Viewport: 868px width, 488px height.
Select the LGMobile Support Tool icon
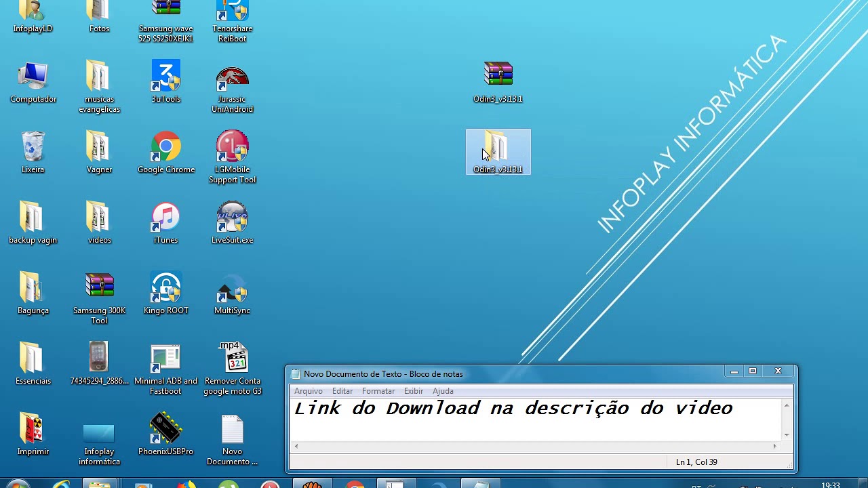click(x=232, y=157)
